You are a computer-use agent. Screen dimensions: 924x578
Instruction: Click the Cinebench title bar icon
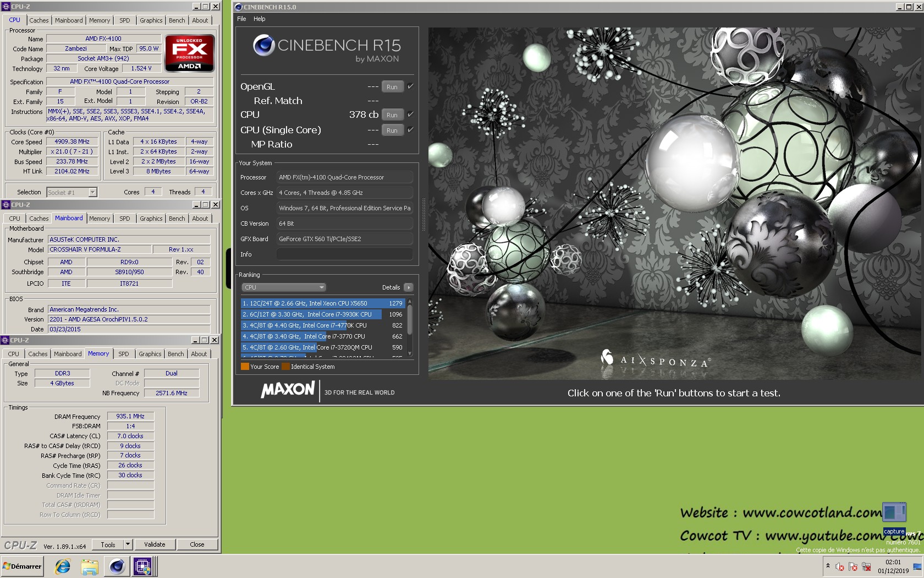[x=238, y=7]
